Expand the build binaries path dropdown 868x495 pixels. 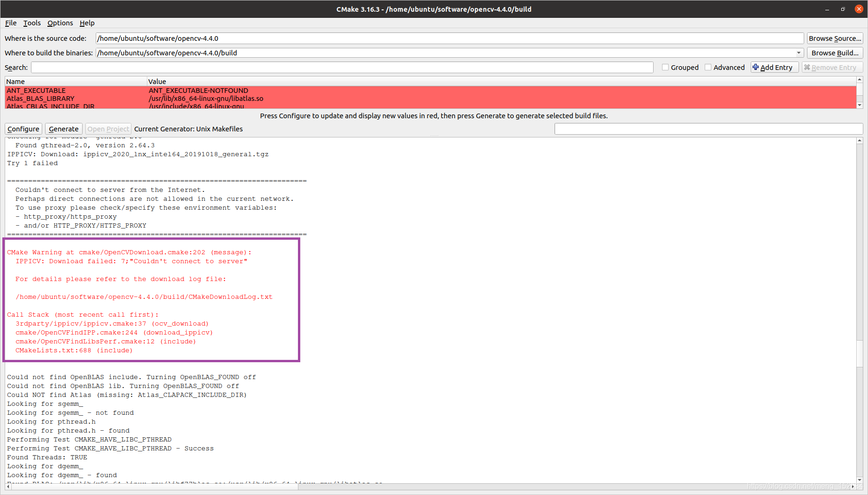pos(799,53)
